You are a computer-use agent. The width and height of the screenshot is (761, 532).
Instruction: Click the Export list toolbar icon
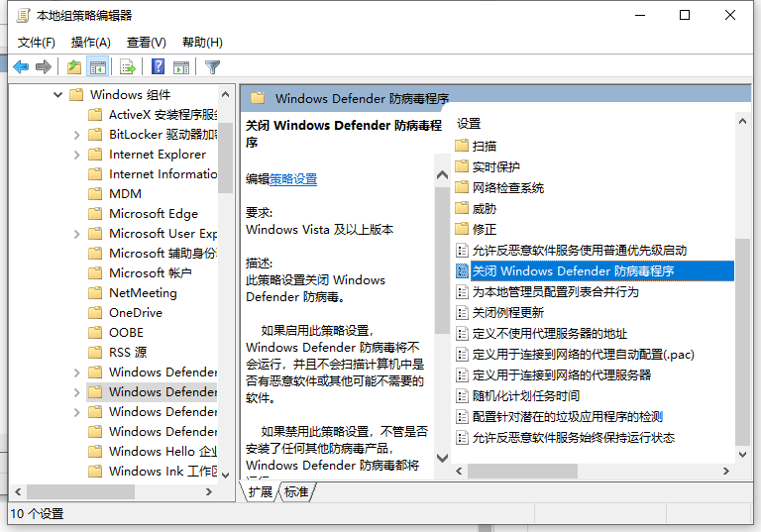tap(128, 67)
